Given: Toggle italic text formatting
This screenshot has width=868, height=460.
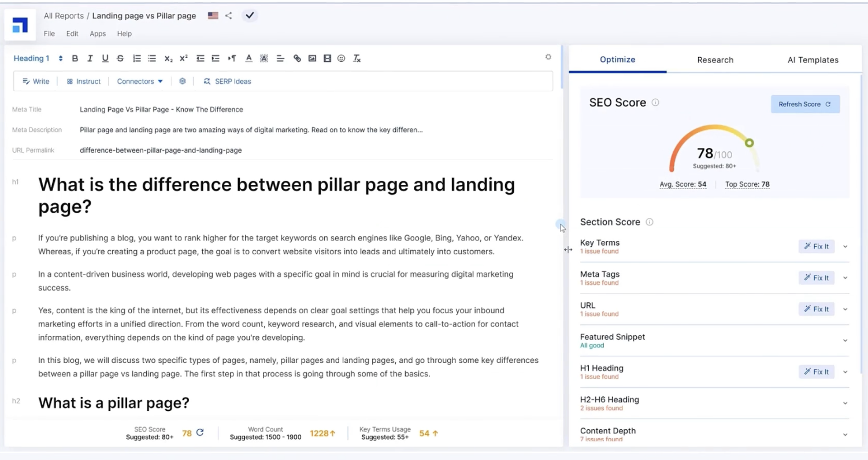Looking at the screenshot, I should (x=90, y=58).
